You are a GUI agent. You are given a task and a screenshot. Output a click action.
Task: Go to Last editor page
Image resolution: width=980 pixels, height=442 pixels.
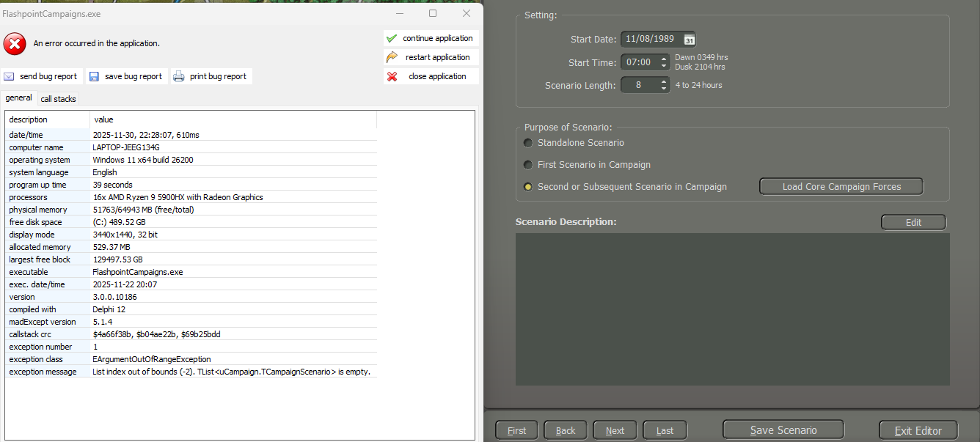[x=665, y=430]
